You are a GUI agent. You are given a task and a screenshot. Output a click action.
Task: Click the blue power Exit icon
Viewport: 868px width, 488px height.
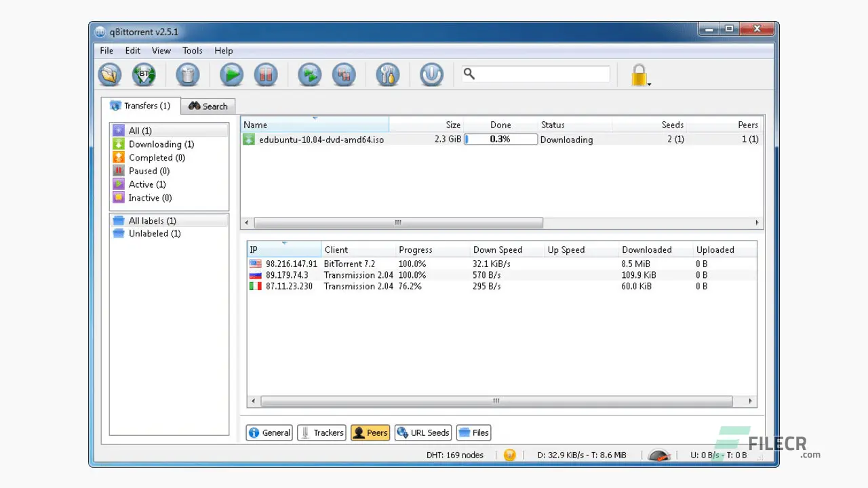click(x=431, y=75)
